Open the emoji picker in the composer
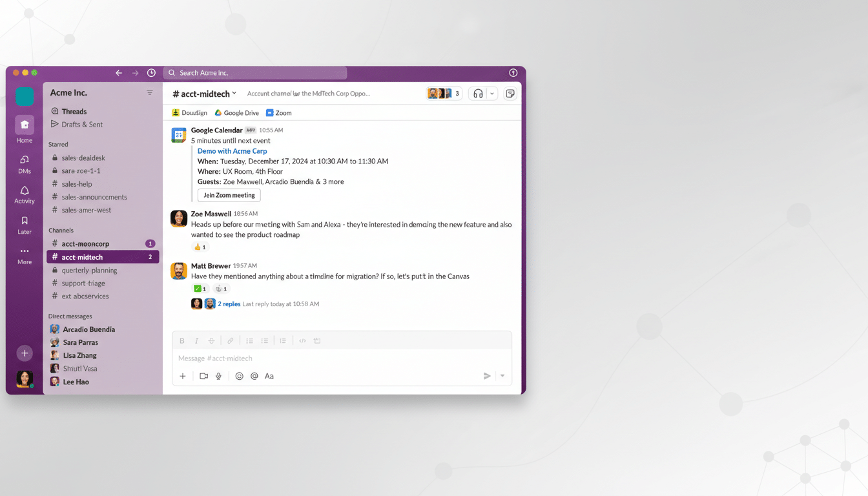The image size is (868, 496). pos(239,375)
